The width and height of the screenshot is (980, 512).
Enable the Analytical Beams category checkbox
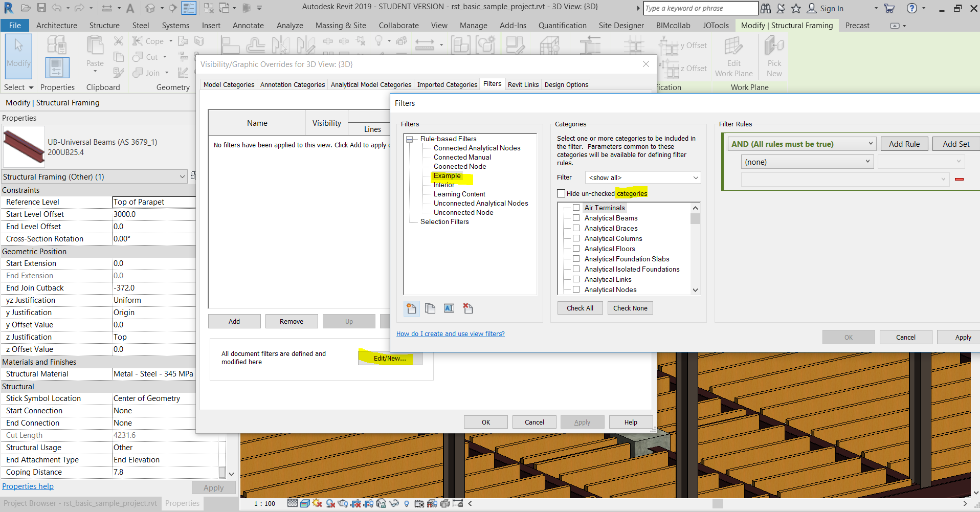[576, 217]
